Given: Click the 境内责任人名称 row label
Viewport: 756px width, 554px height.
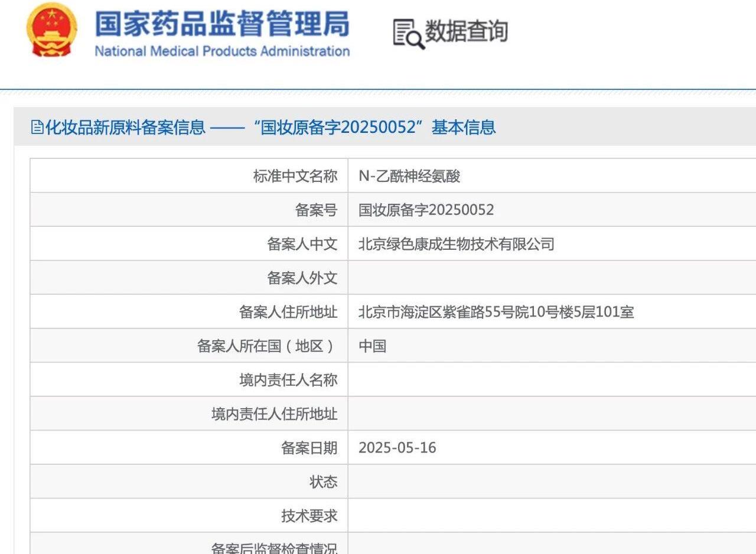Looking at the screenshot, I should click(288, 380).
